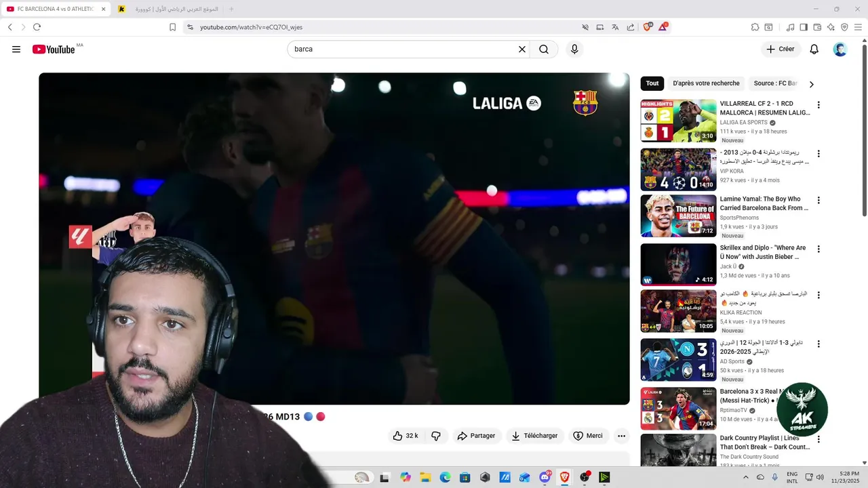This screenshot has height=488, width=868.
Task: Open the KLIKA REACTION video thumbnail
Action: click(678, 311)
